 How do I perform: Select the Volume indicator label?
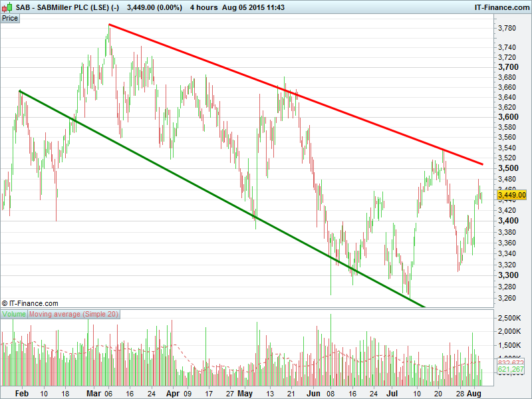(14, 314)
